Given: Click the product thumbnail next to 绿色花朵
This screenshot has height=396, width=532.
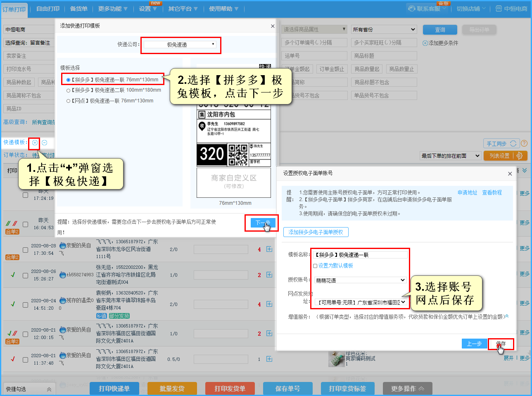Looking at the screenshot, I should click(336, 359).
